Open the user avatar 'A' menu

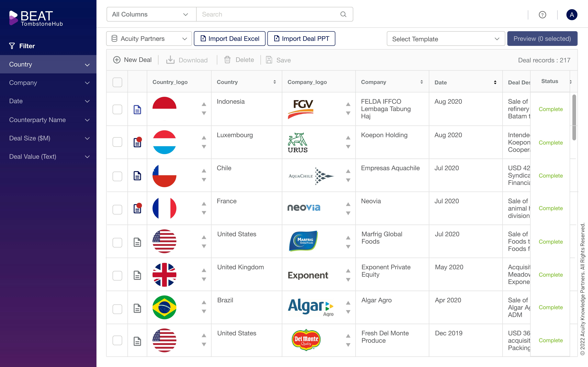[572, 15]
